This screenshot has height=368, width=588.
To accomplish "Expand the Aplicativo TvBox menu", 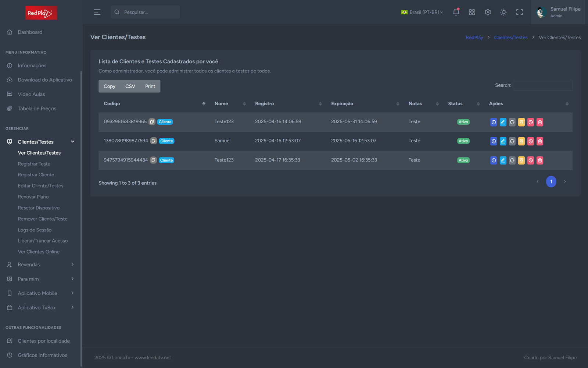I will (41, 308).
